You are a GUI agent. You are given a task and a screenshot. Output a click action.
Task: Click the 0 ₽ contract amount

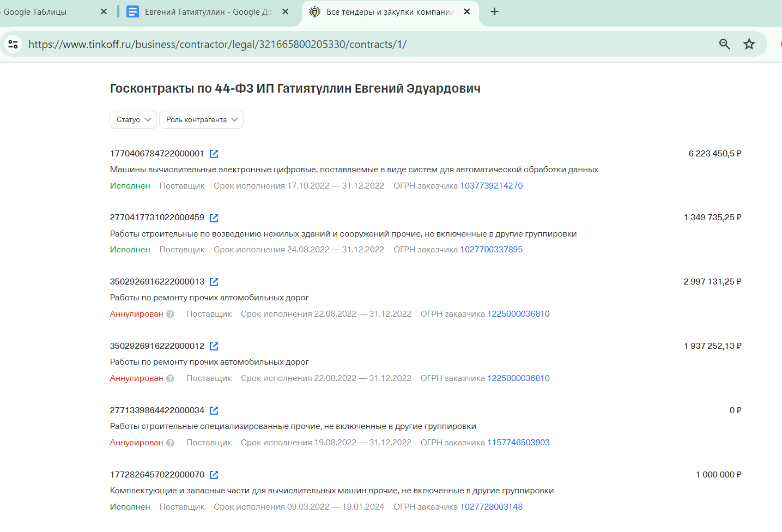click(x=736, y=410)
